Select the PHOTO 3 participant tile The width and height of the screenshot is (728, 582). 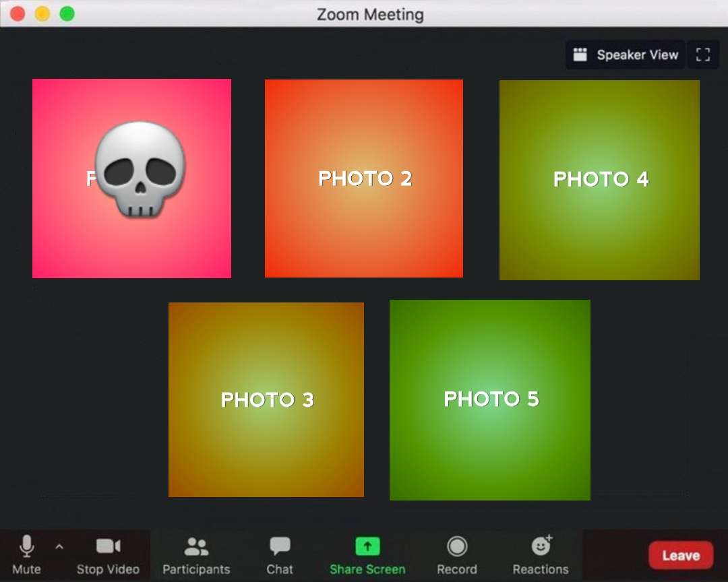coord(266,399)
